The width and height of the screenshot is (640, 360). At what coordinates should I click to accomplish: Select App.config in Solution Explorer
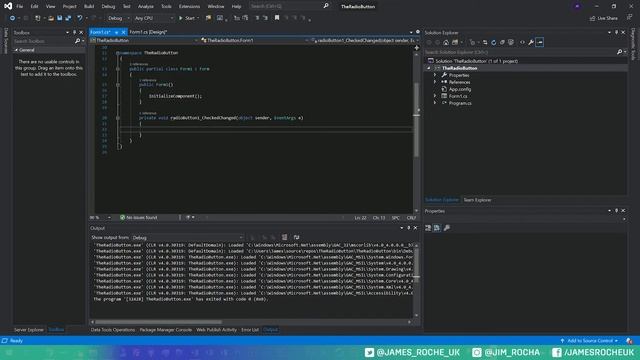point(460,89)
